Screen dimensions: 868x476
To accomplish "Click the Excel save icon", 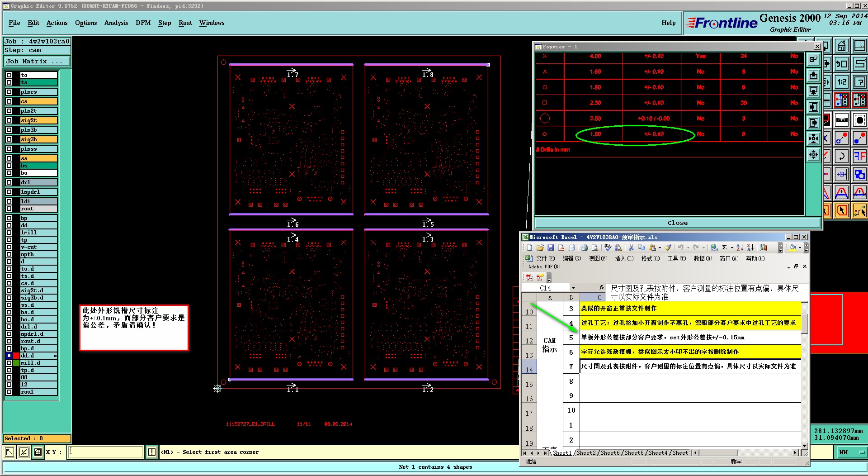I will [x=550, y=248].
